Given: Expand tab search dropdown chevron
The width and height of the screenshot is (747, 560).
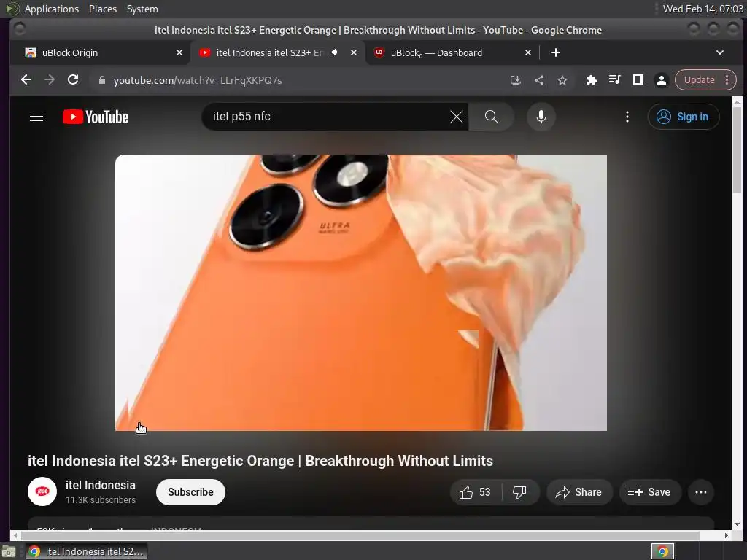Looking at the screenshot, I should [720, 52].
